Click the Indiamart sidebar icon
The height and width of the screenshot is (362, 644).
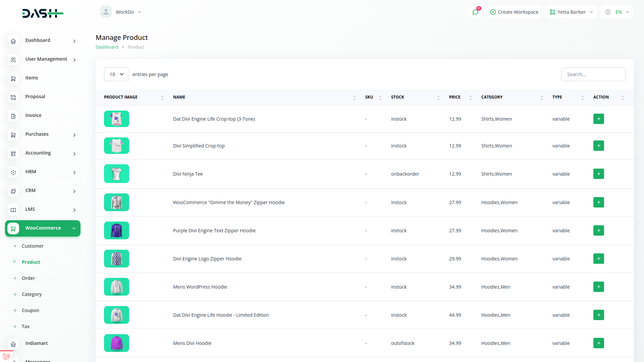click(13, 344)
